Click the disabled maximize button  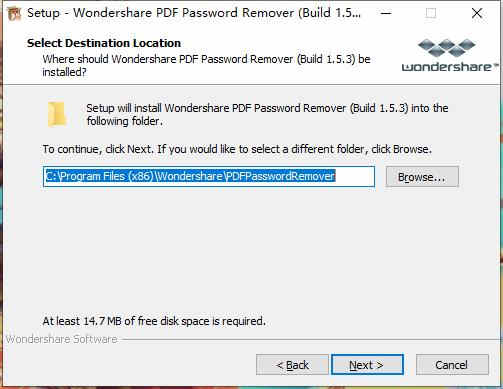[431, 13]
